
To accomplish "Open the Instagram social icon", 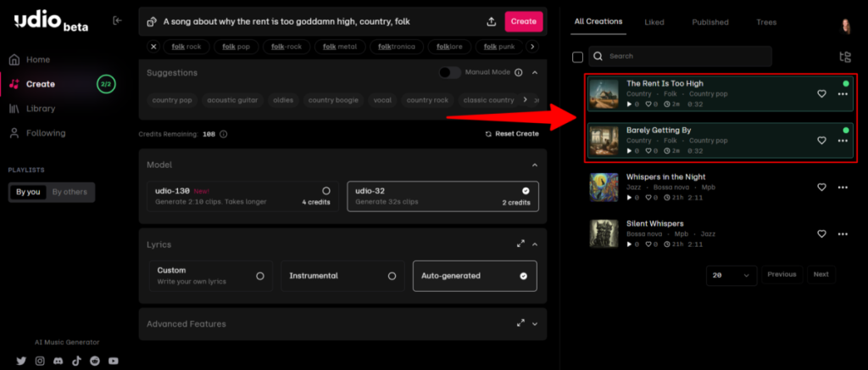I will [x=40, y=362].
